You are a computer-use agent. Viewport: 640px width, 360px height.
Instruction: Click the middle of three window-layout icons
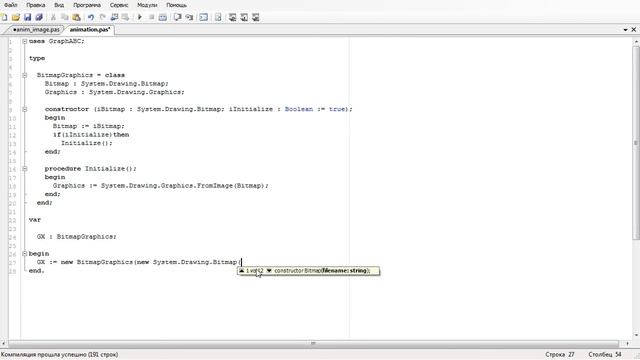244,17
